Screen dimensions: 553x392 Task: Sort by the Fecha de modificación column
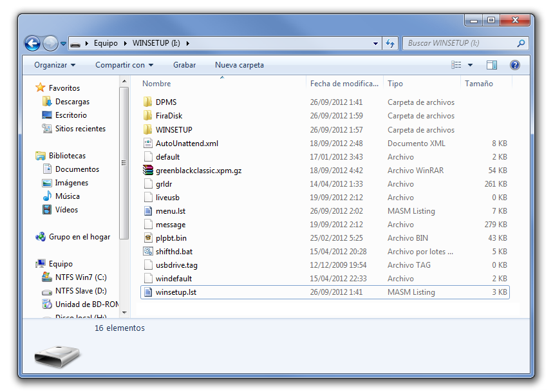pos(344,84)
